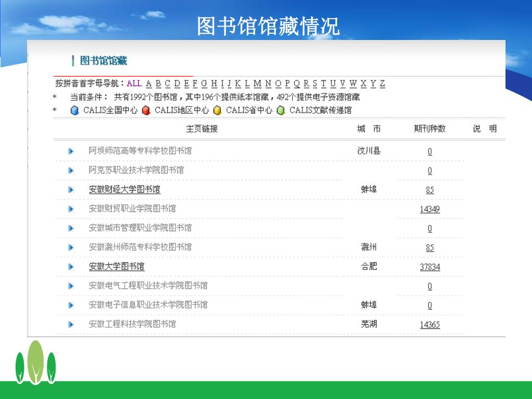Filter libraries by letter U
This screenshot has width=532, height=399.
tap(333, 84)
